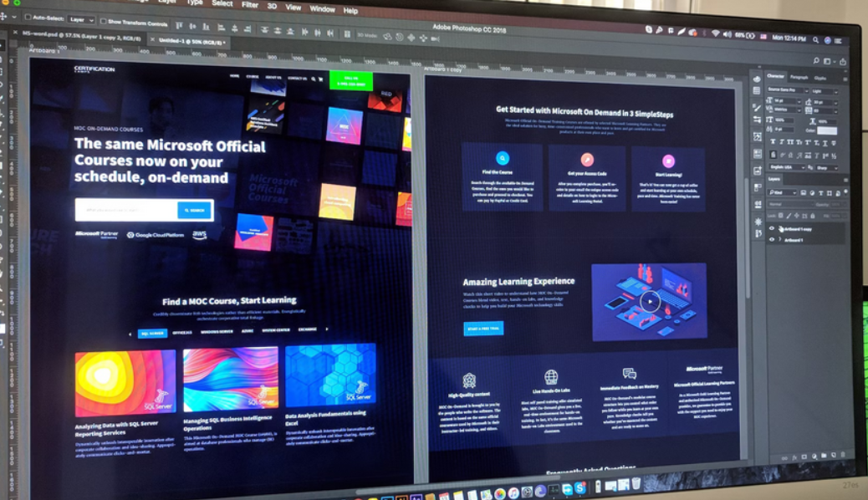The width and height of the screenshot is (868, 500).
Task: Click the Strikethrough style icon
Action: pos(834,144)
